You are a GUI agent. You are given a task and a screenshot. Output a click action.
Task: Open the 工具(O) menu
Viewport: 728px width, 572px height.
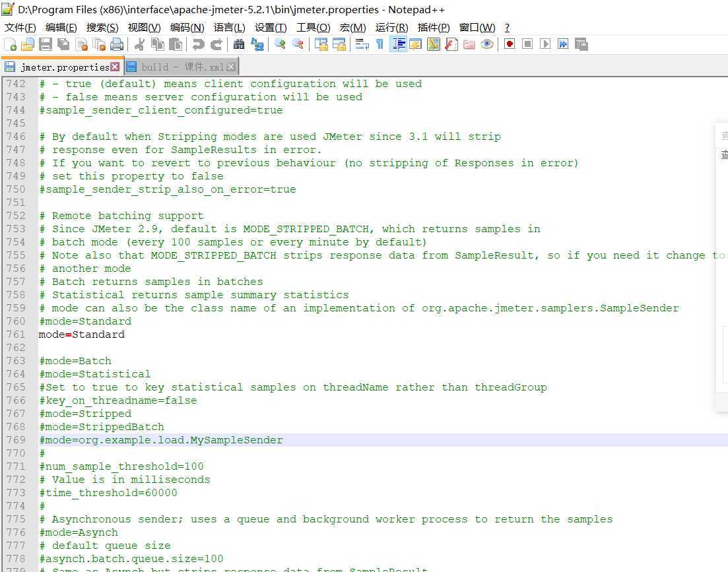point(314,28)
